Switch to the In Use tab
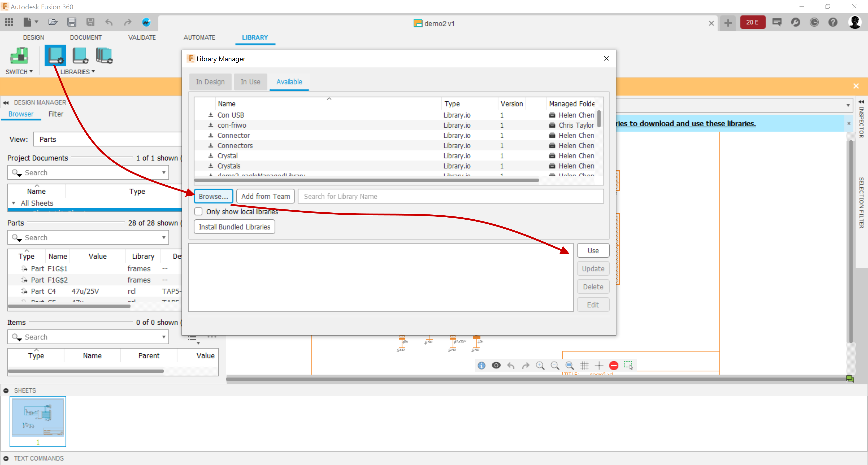The height and width of the screenshot is (465, 868). pyautogui.click(x=250, y=82)
